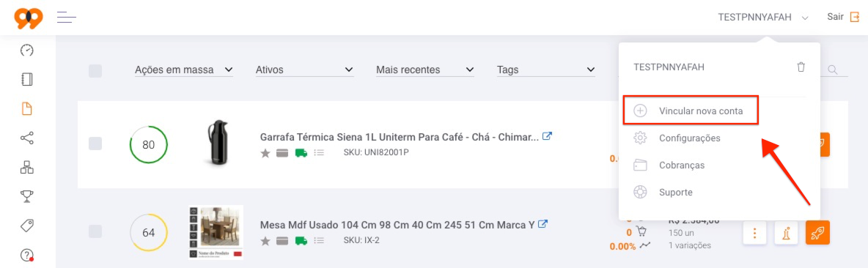Click the Mesa Mdf Usado product thumbnail
Screen dimensions: 868x268
tap(216, 232)
